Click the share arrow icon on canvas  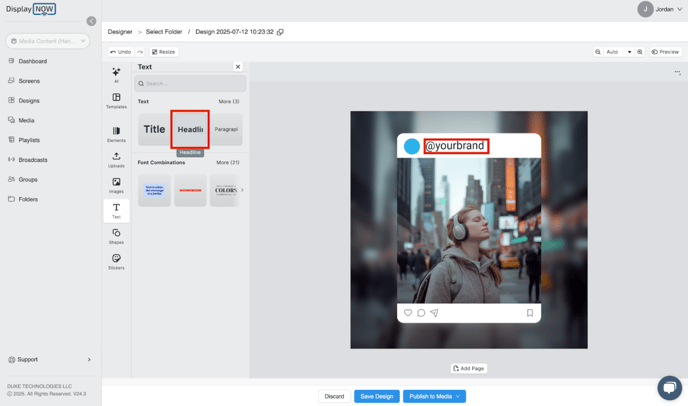(x=434, y=313)
